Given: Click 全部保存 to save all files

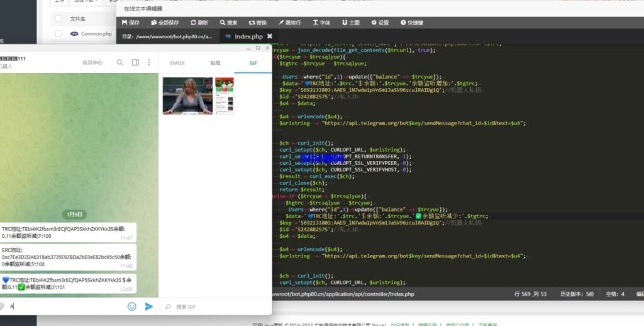Looking at the screenshot, I should [x=164, y=23].
